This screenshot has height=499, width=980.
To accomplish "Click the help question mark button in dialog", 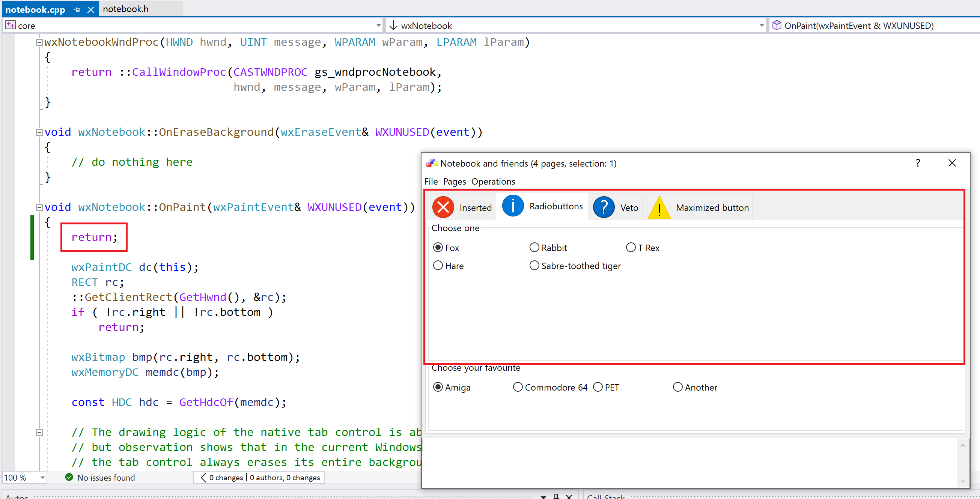I will click(x=918, y=163).
